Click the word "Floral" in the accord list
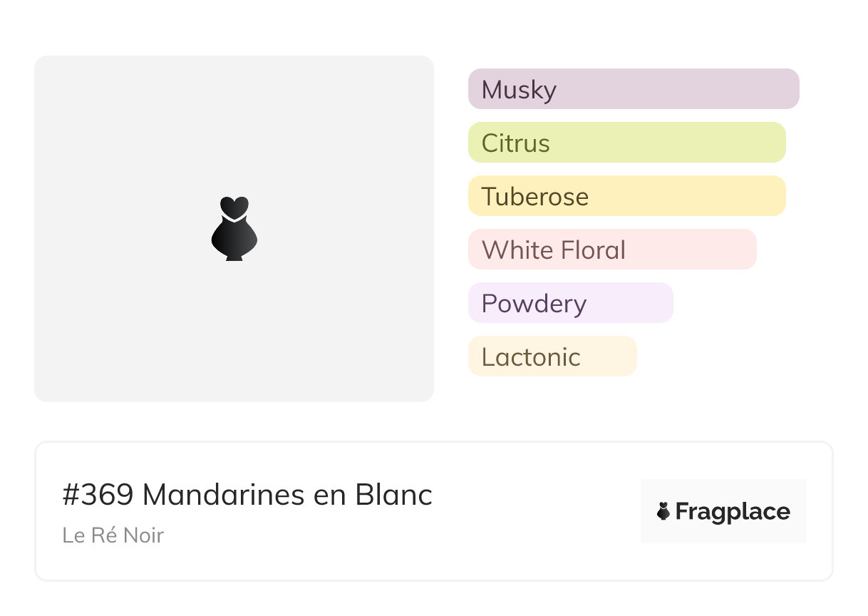Screen dimensions: 868x616 coord(593,250)
